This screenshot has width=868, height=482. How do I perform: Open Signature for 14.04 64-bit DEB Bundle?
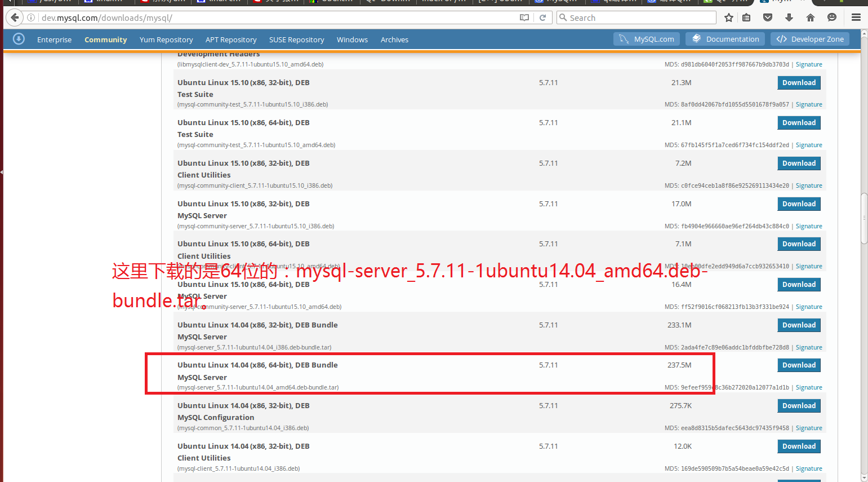(809, 387)
